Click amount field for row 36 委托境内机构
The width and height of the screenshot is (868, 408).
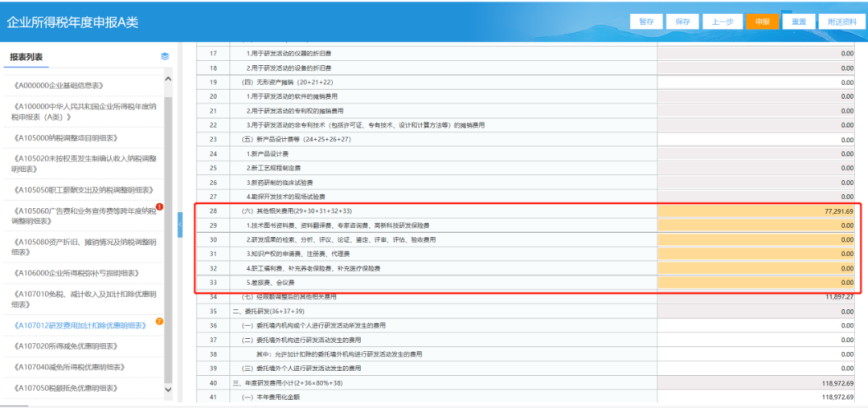click(x=757, y=325)
